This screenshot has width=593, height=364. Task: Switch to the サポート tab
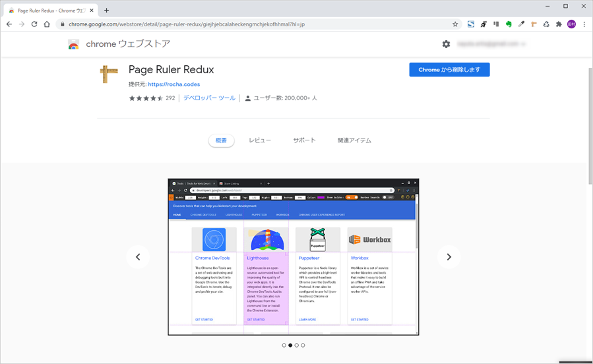pos(305,140)
